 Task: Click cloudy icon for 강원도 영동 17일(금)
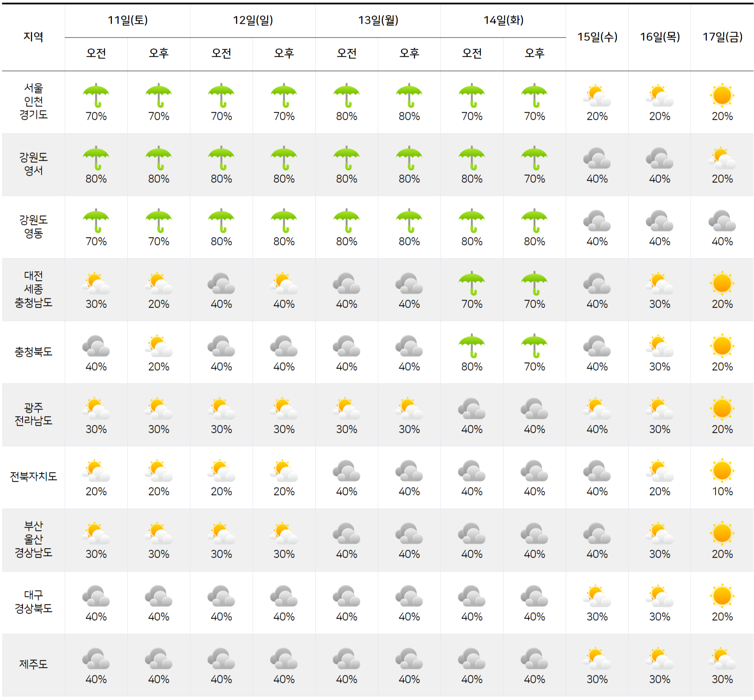pyautogui.click(x=722, y=221)
